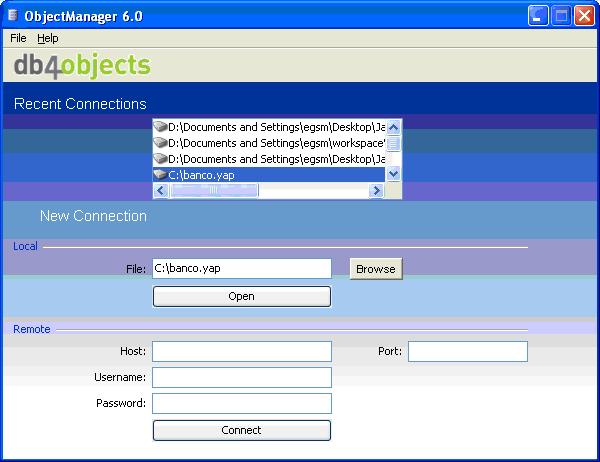Open the Help menu
The height and width of the screenshot is (462, 600).
[48, 38]
